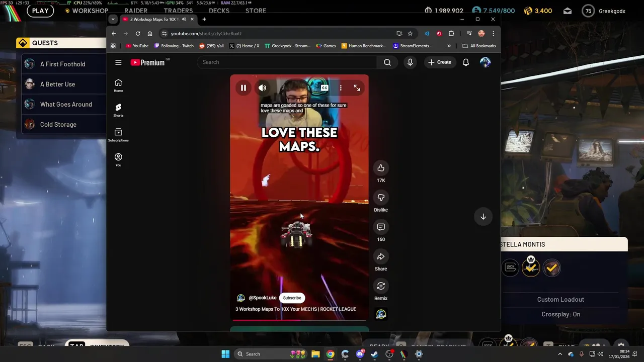Open the YouTube bookmark
The height and width of the screenshot is (362, 644).
(x=137, y=46)
